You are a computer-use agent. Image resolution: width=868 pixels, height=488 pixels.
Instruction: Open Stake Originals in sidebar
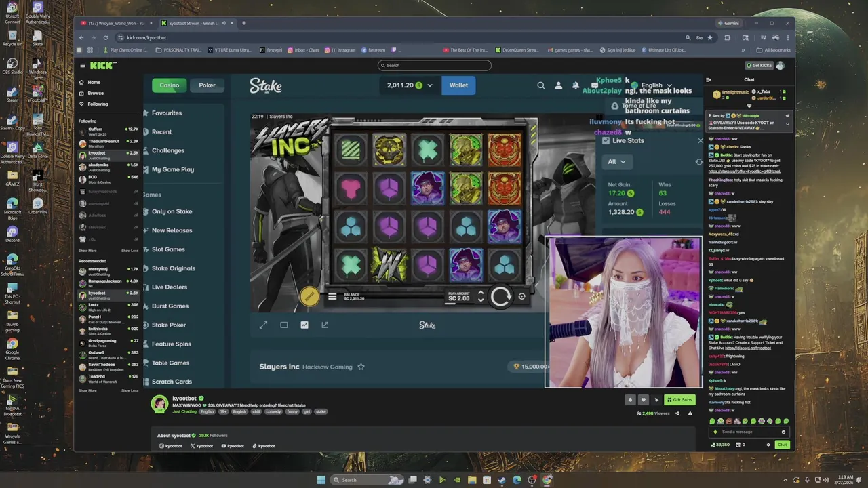click(174, 268)
